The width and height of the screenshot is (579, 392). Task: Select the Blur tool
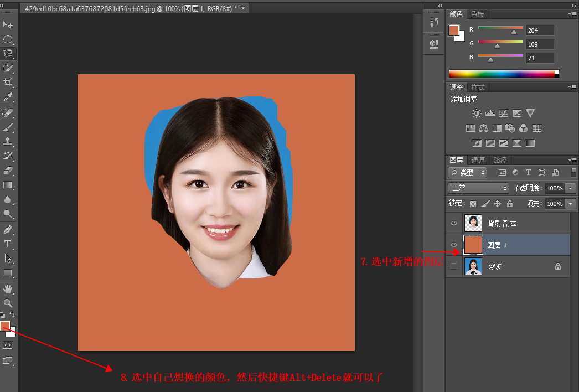click(8, 199)
